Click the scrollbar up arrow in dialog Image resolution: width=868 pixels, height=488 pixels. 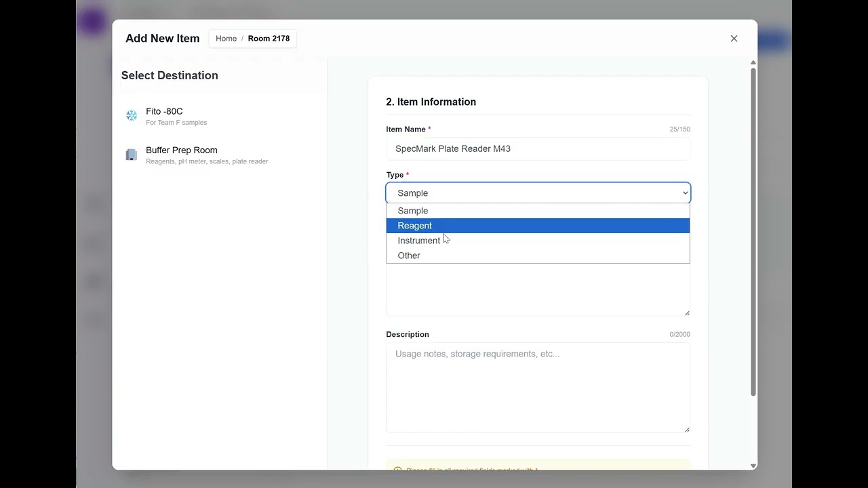point(753,63)
